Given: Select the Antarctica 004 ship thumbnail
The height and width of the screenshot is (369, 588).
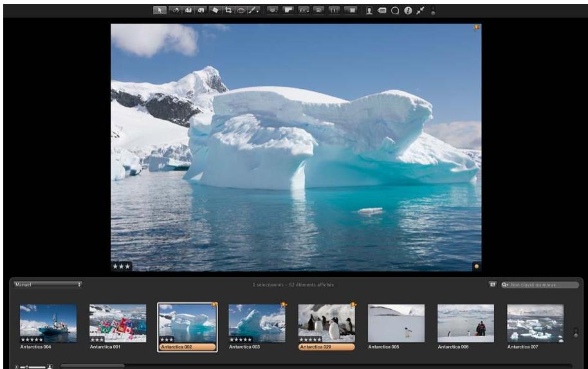Looking at the screenshot, I should coord(48,323).
